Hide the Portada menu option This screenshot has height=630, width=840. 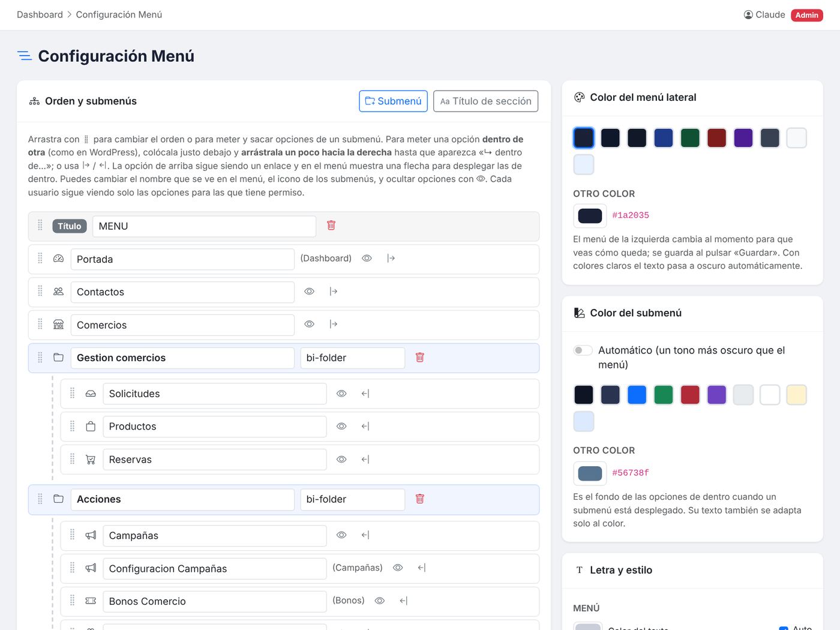coord(367,259)
